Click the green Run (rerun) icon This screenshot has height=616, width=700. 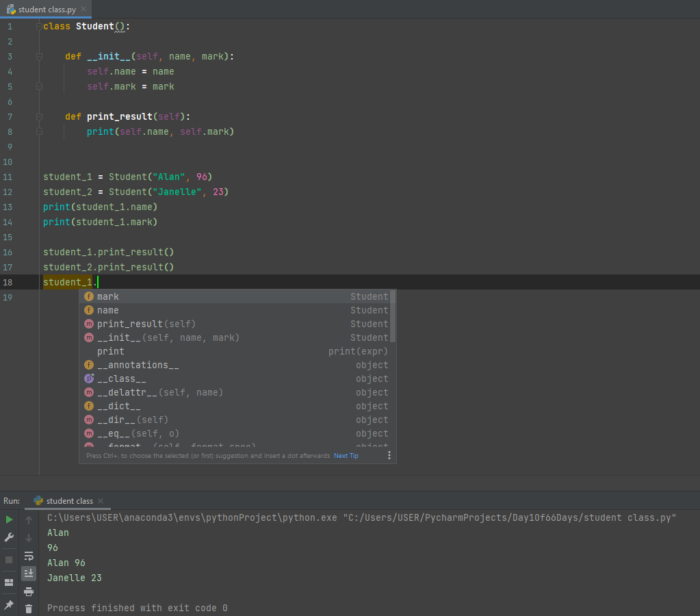pos(9,519)
